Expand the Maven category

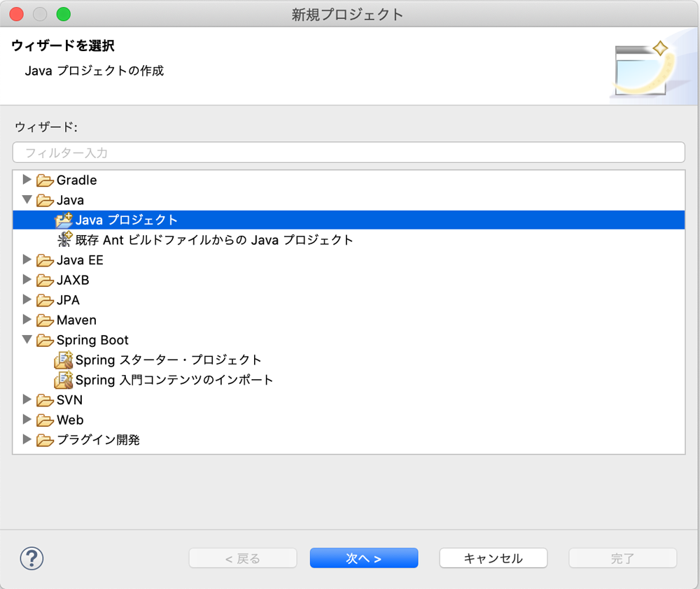click(x=27, y=320)
